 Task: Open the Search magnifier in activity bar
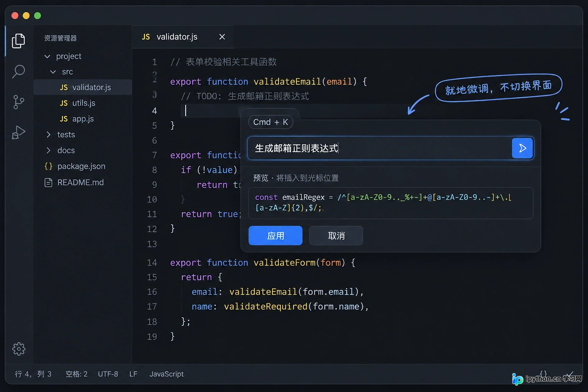(x=18, y=71)
